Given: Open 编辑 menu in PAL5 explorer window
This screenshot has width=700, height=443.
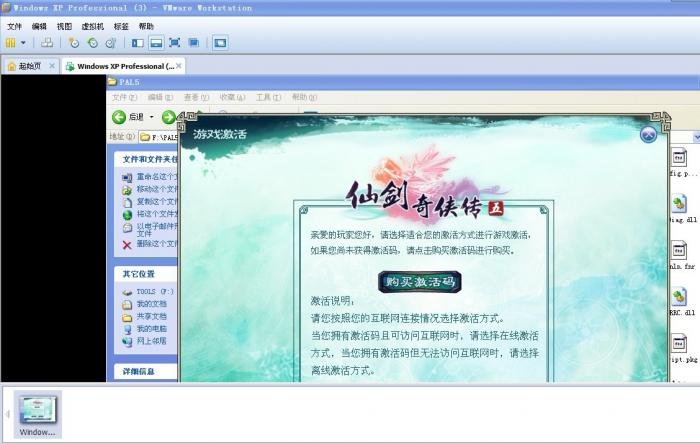Looking at the screenshot, I should click(160, 97).
